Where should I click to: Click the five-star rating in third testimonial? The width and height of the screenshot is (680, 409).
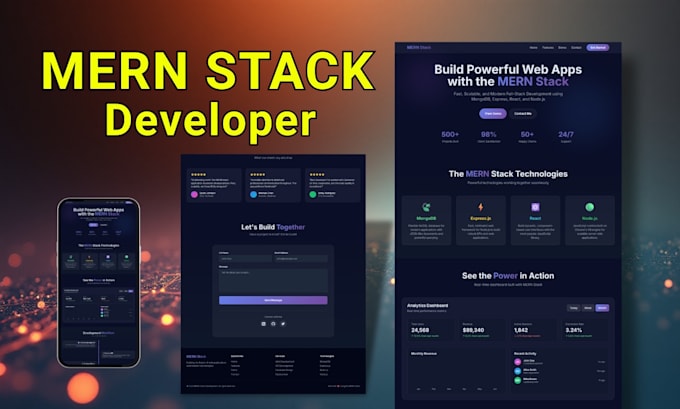pos(317,174)
